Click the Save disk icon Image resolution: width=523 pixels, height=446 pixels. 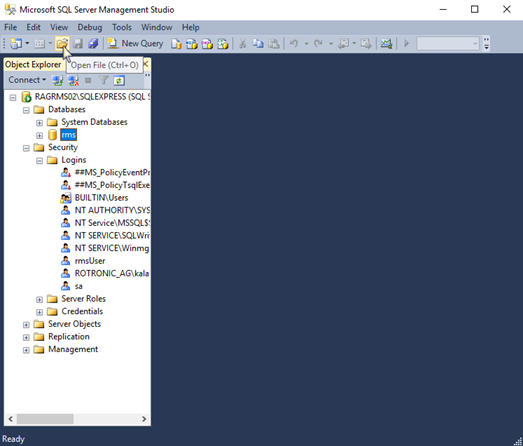coord(78,44)
